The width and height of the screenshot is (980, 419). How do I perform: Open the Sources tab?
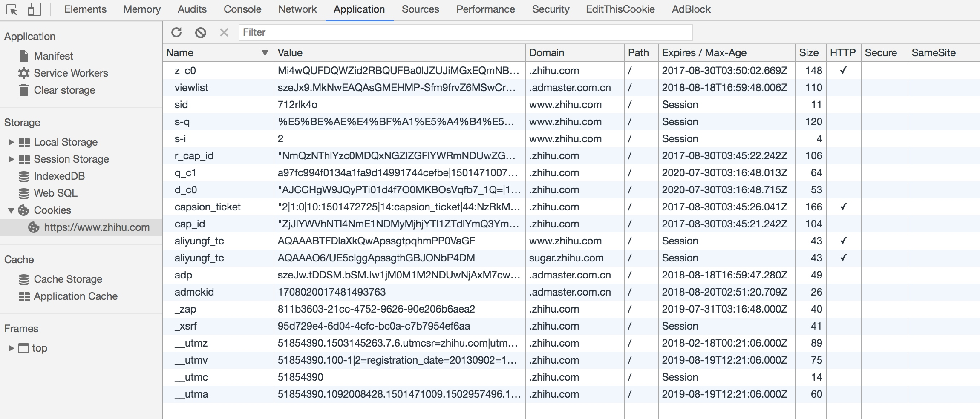(x=421, y=9)
